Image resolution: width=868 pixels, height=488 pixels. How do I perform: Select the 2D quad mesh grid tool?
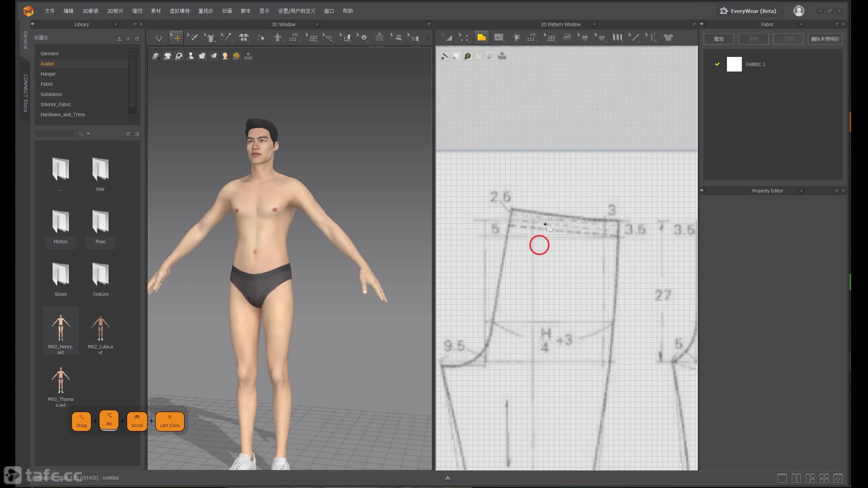click(x=549, y=38)
